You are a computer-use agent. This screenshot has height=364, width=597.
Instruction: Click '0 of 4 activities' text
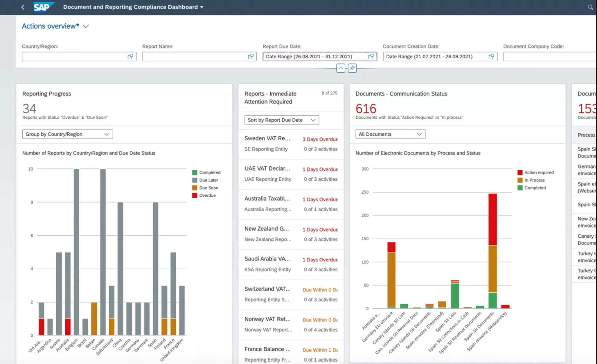[x=321, y=330]
